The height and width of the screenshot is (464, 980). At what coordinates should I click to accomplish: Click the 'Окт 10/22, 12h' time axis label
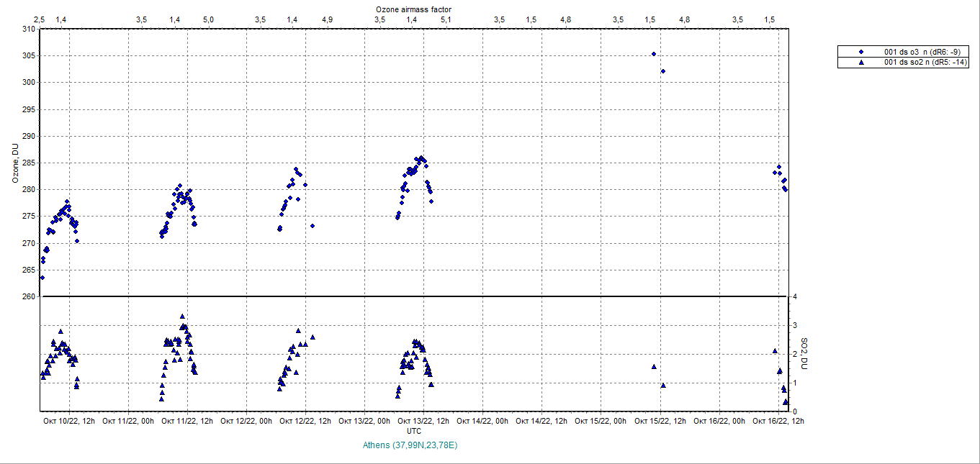pos(69,421)
